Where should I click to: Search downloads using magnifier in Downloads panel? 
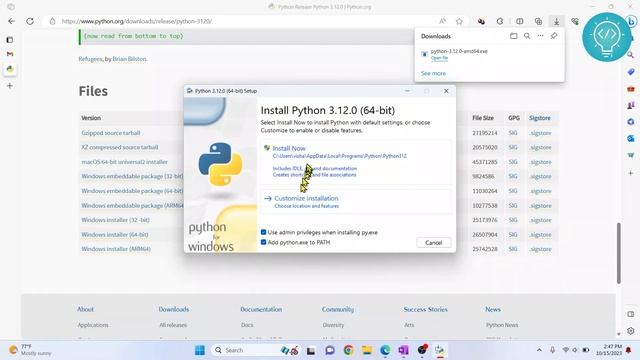[x=527, y=36]
